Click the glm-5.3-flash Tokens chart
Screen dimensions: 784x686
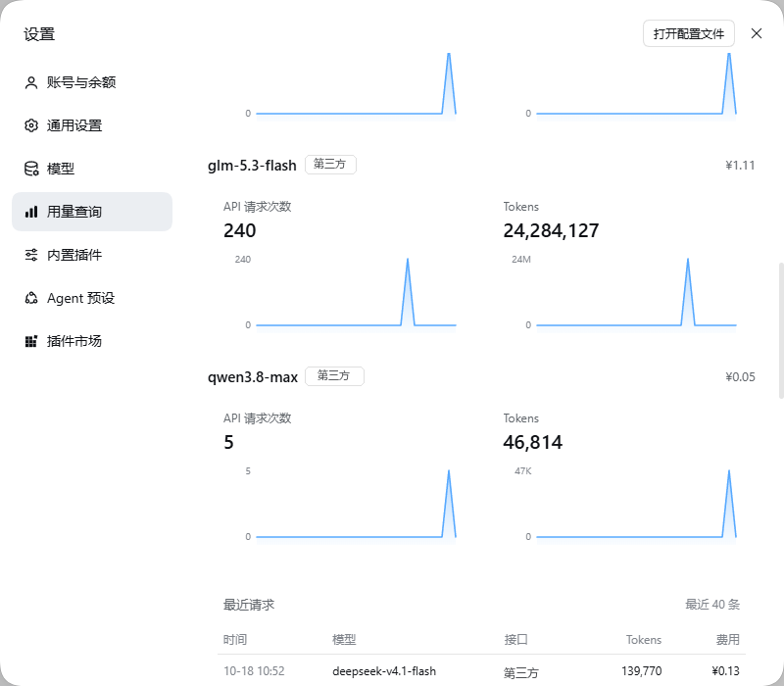(624, 293)
